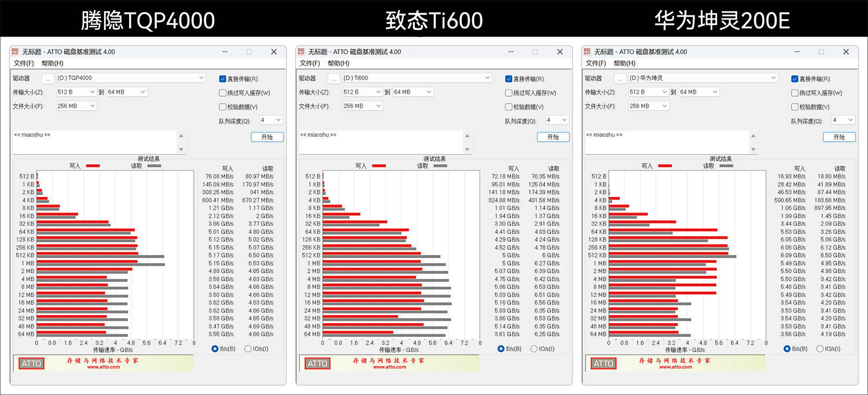Toggle 校验数据(V) checkbox in 华为坤灵 window
The width and height of the screenshot is (868, 395).
(x=795, y=107)
